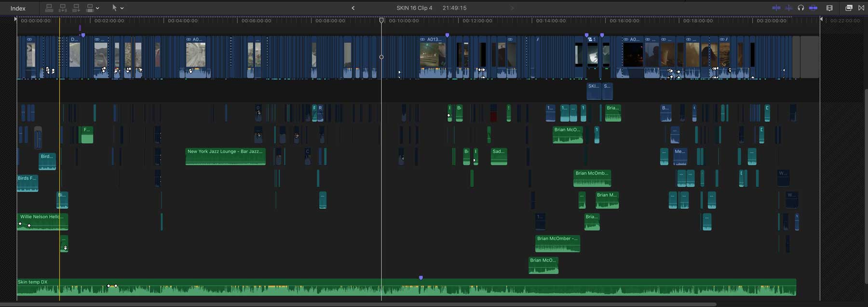Click the connect clip to primary storyline icon
Image resolution: width=868 pixels, height=307 pixels.
(x=49, y=8)
